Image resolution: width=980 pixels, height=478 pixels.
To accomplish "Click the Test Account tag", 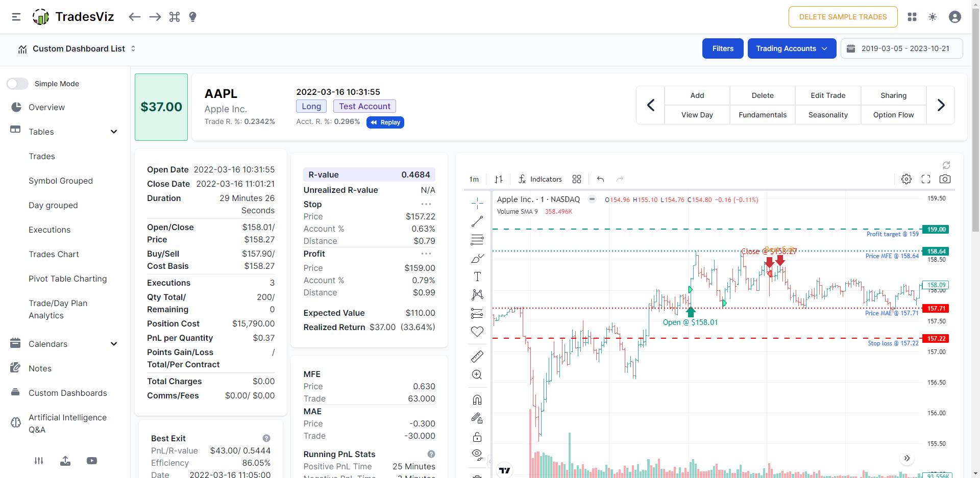I will click(x=364, y=106).
